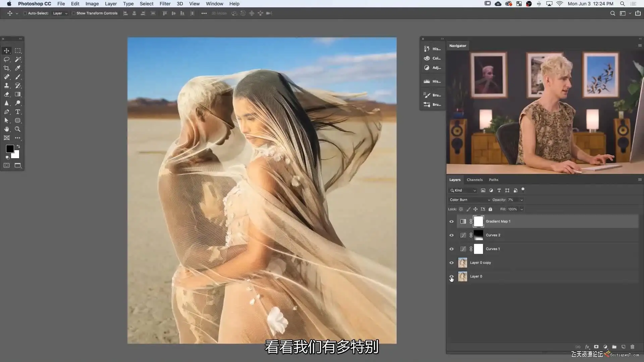Image resolution: width=644 pixels, height=362 pixels.
Task: Select the Path Selection tool
Action: click(x=6, y=120)
